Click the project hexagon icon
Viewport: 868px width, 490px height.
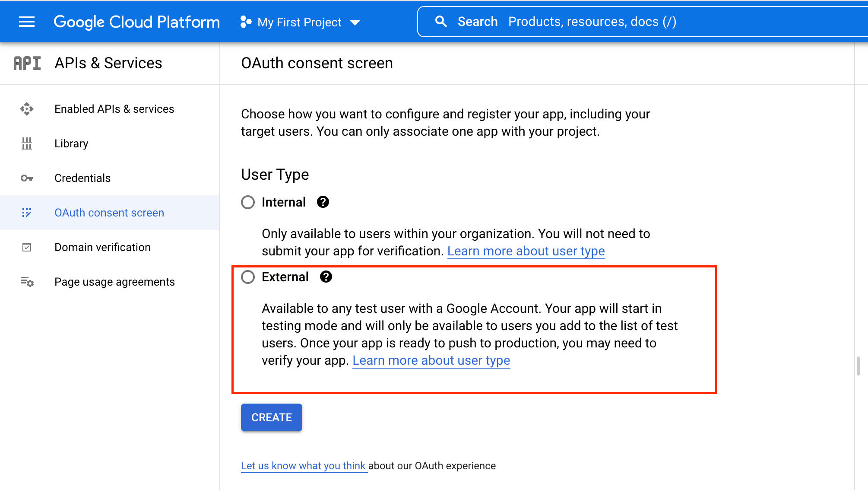point(246,22)
